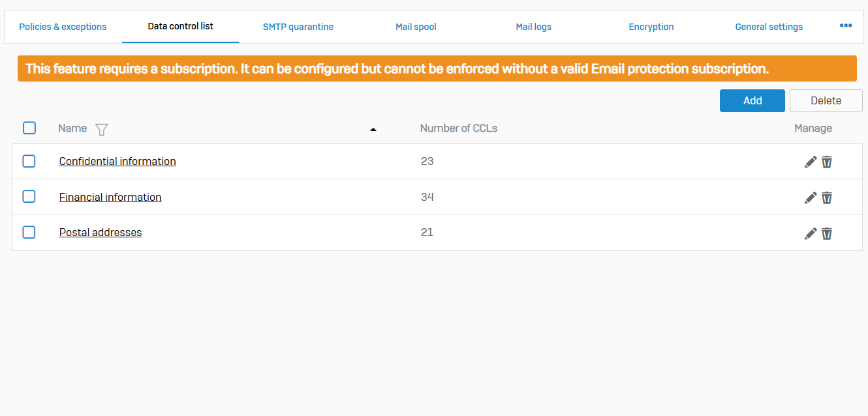Expand the more tabs ellipsis menu
This screenshot has width=868, height=416.
coord(846,26)
